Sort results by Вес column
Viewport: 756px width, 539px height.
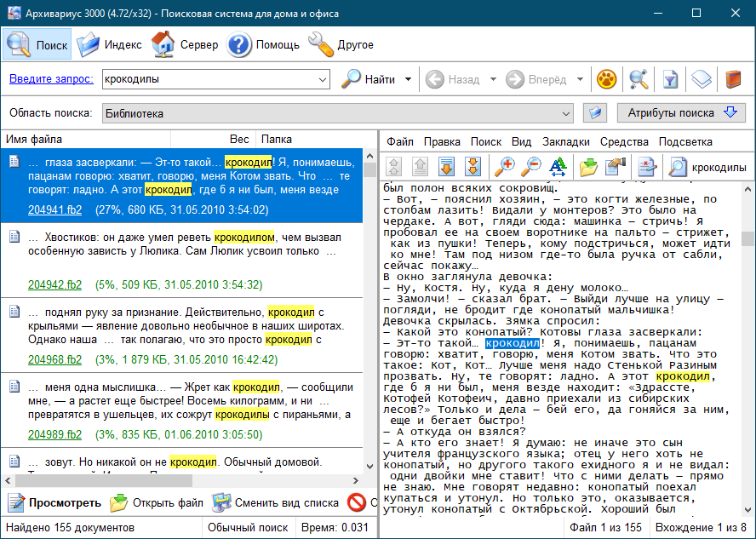click(213, 140)
